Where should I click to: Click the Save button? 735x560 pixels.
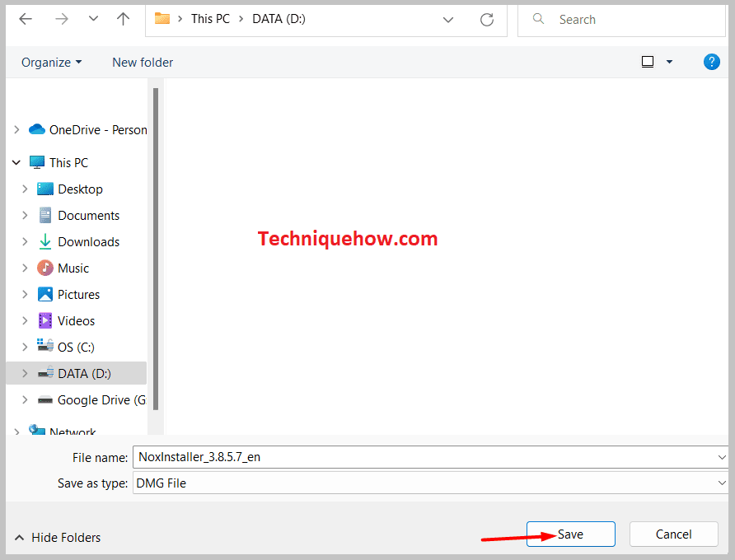click(x=570, y=534)
